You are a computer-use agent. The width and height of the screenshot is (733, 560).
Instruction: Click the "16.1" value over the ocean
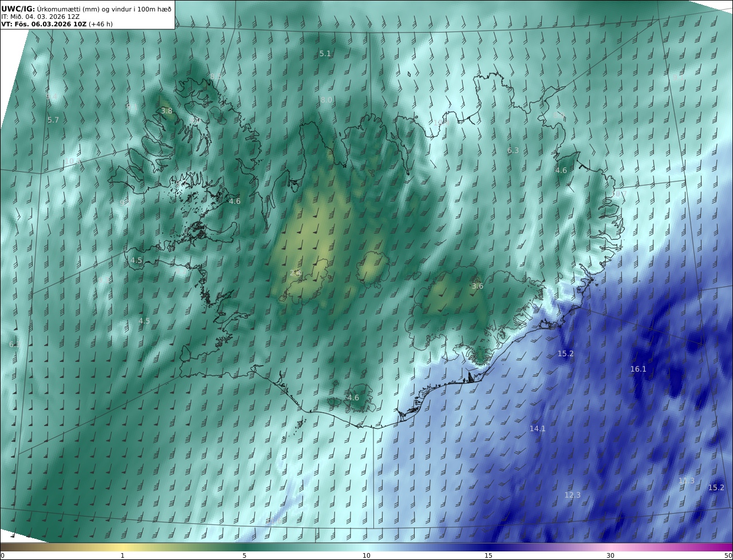639,369
